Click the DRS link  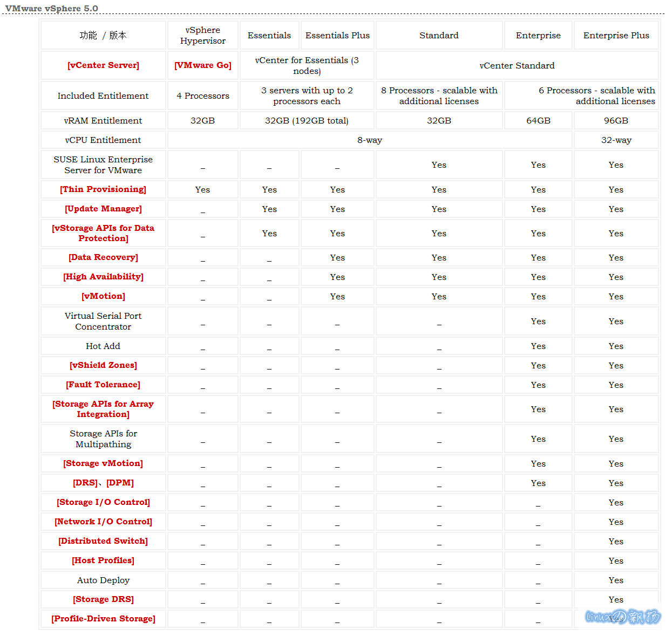click(85, 483)
